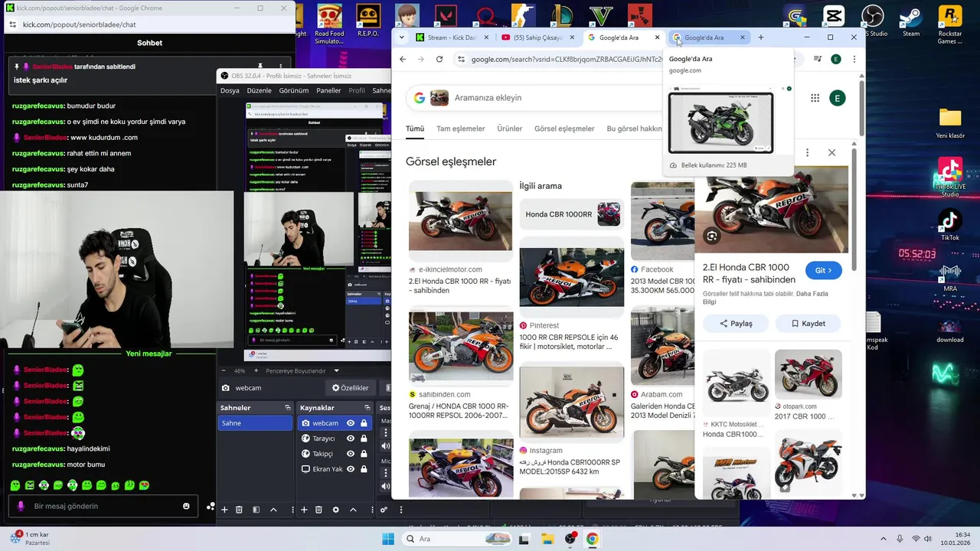
Task: Toggle visibility of Ekran Yak source
Action: pyautogui.click(x=351, y=469)
